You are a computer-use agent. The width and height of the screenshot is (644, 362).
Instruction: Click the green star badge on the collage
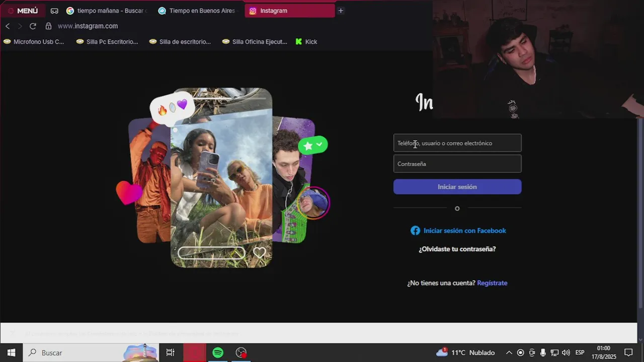point(313,145)
